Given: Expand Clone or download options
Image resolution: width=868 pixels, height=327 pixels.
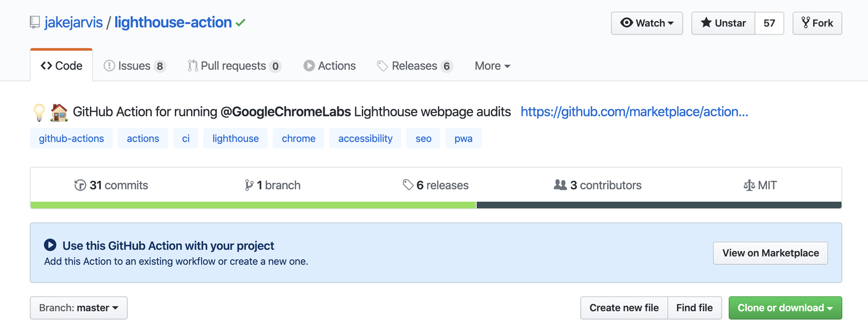Looking at the screenshot, I should pyautogui.click(x=784, y=308).
